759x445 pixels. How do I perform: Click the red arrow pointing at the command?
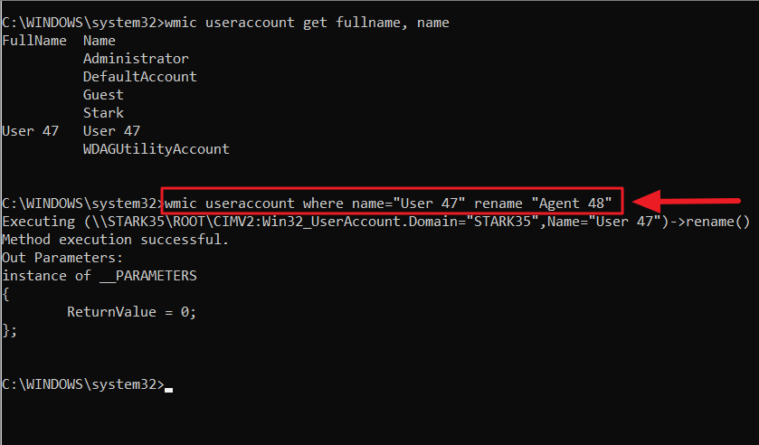pyautogui.click(x=692, y=199)
